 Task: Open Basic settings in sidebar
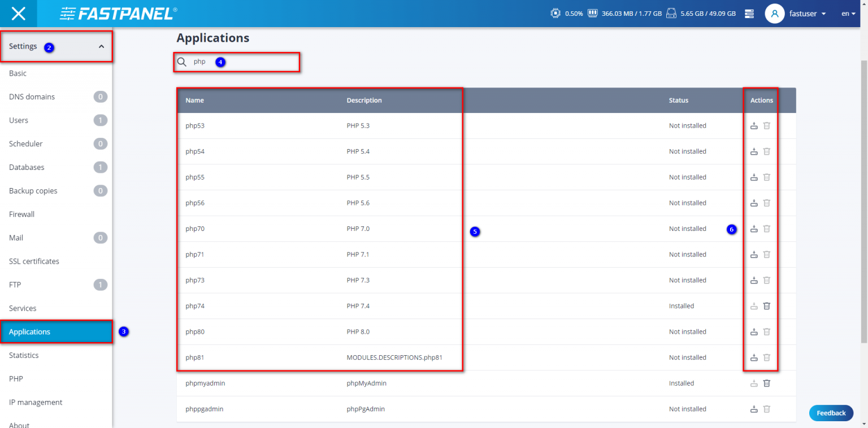56,73
